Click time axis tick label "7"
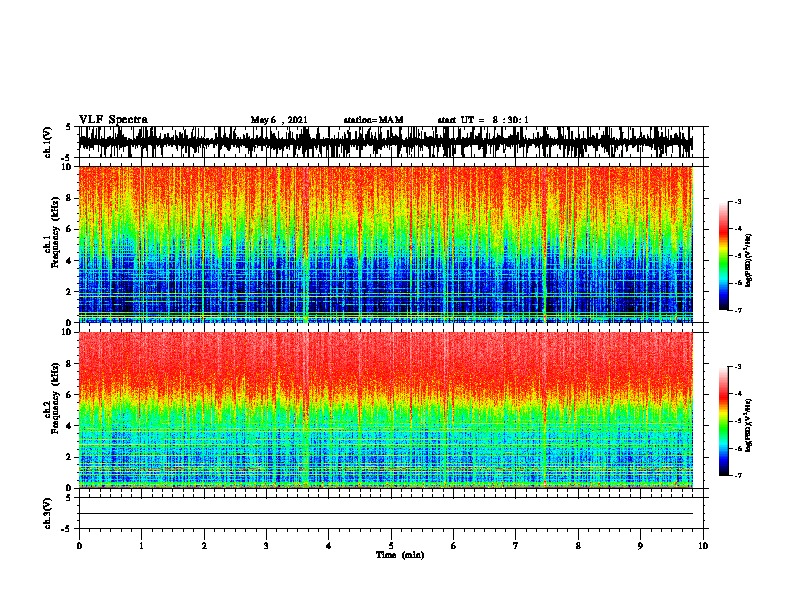 [516, 546]
